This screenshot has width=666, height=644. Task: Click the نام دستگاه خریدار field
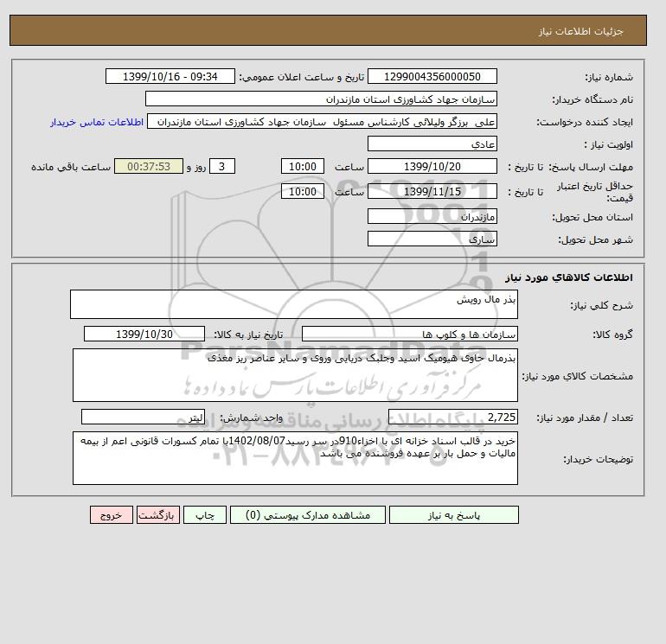coord(321,99)
